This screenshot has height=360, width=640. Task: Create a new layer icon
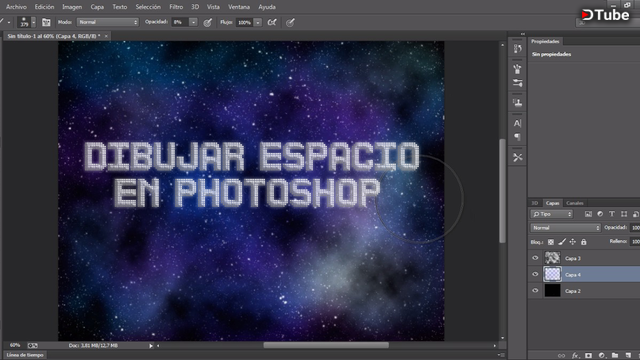(x=628, y=356)
